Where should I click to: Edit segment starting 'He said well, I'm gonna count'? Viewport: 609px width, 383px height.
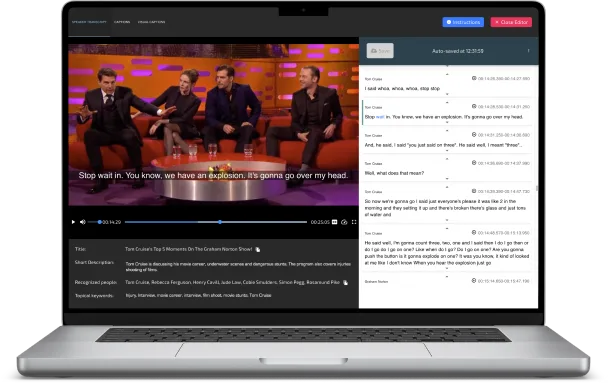(x=447, y=253)
